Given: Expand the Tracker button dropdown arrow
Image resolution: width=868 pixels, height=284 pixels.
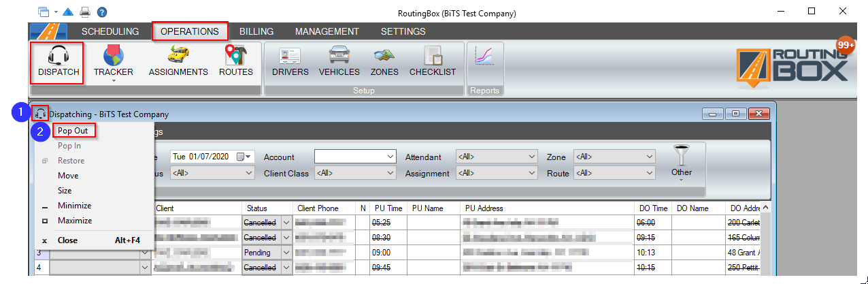Looking at the screenshot, I should pyautogui.click(x=114, y=80).
